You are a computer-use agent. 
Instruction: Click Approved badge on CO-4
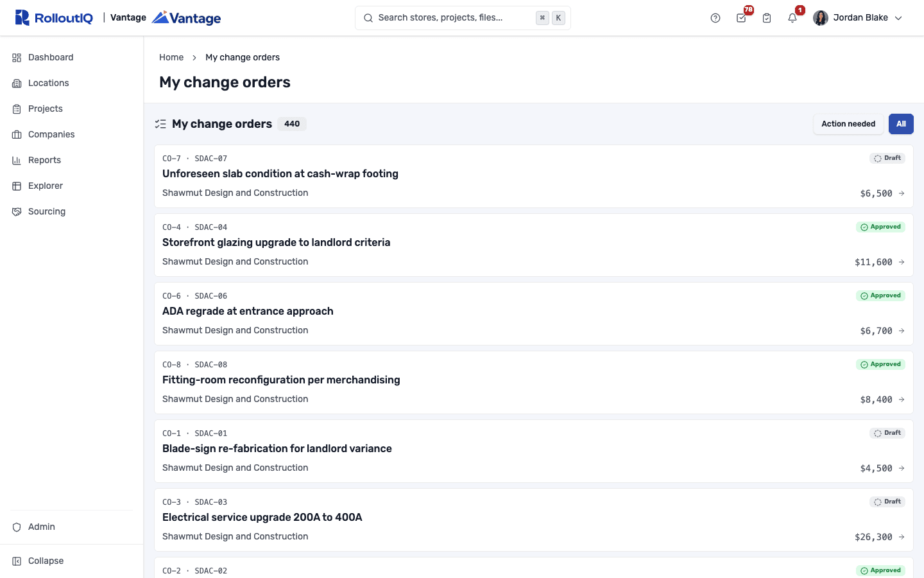(x=880, y=227)
